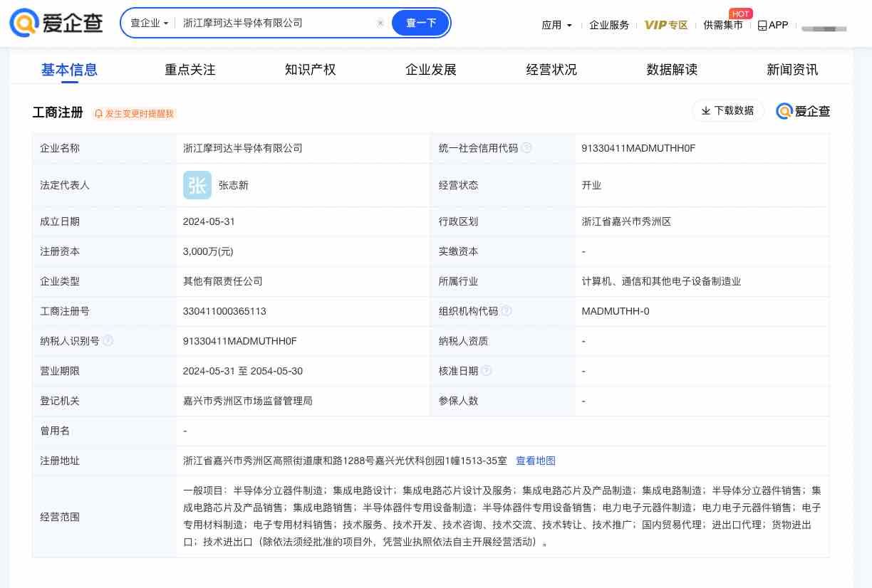Open the 企业服务 link
The width and height of the screenshot is (872, 588).
point(609,25)
